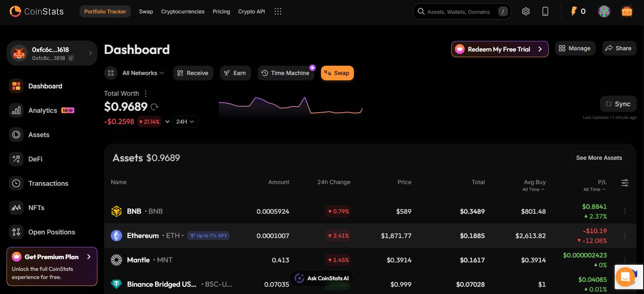Open Analytics in the sidebar
The width and height of the screenshot is (644, 294).
coord(52,110)
